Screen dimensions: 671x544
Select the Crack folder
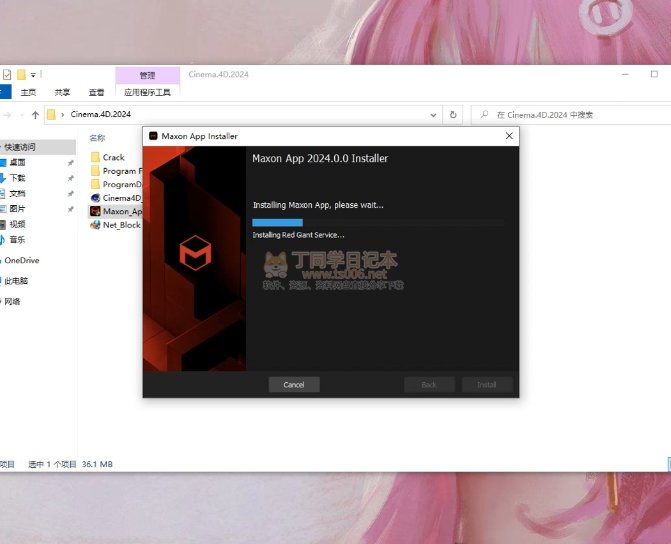113,157
